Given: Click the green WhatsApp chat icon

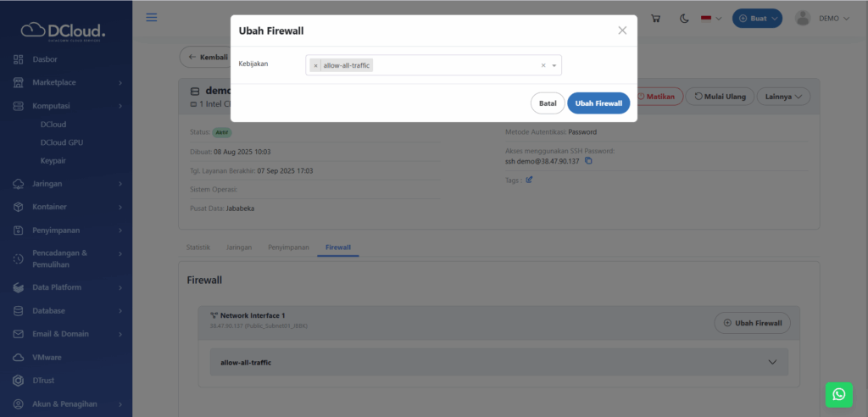Looking at the screenshot, I should (838, 394).
